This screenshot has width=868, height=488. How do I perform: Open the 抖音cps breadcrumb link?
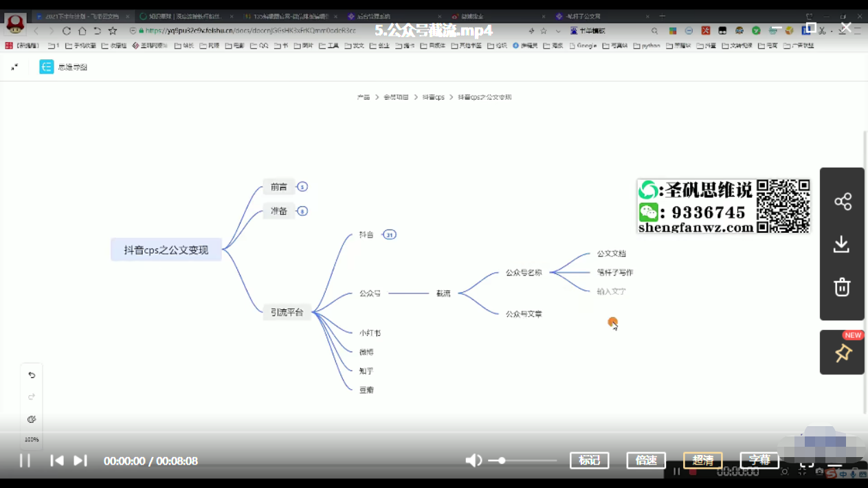pyautogui.click(x=433, y=98)
